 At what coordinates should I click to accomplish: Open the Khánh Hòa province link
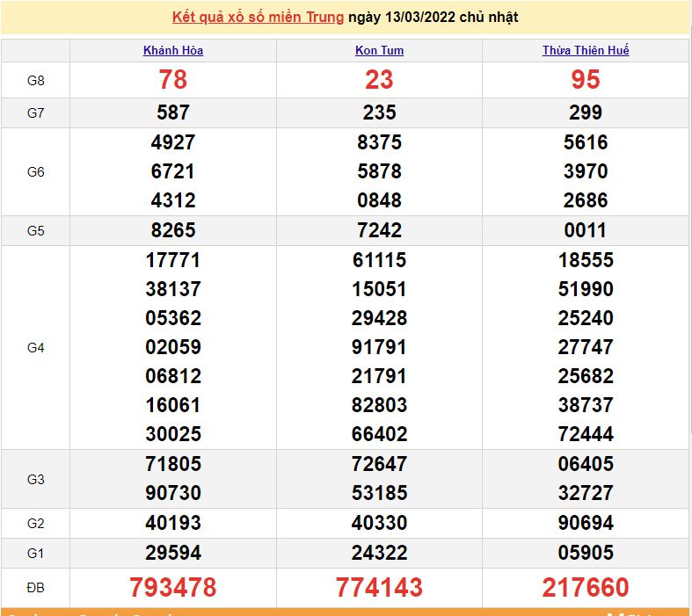pos(173,50)
